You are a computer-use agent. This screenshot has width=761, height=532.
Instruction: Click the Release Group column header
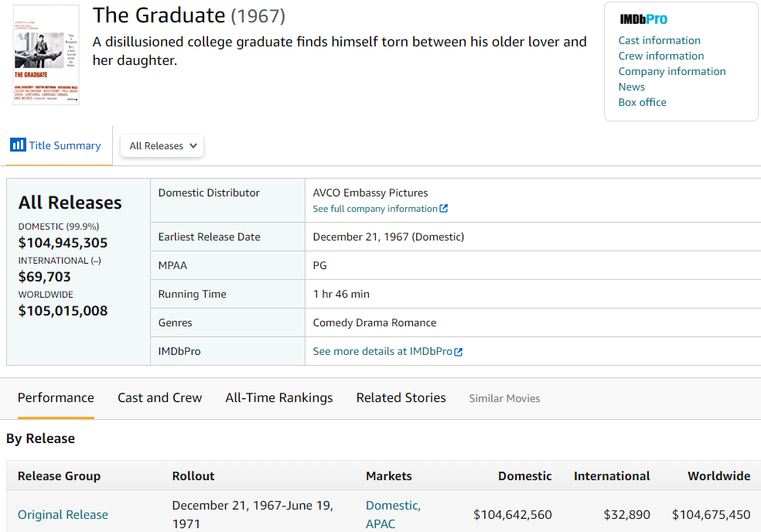tap(60, 476)
